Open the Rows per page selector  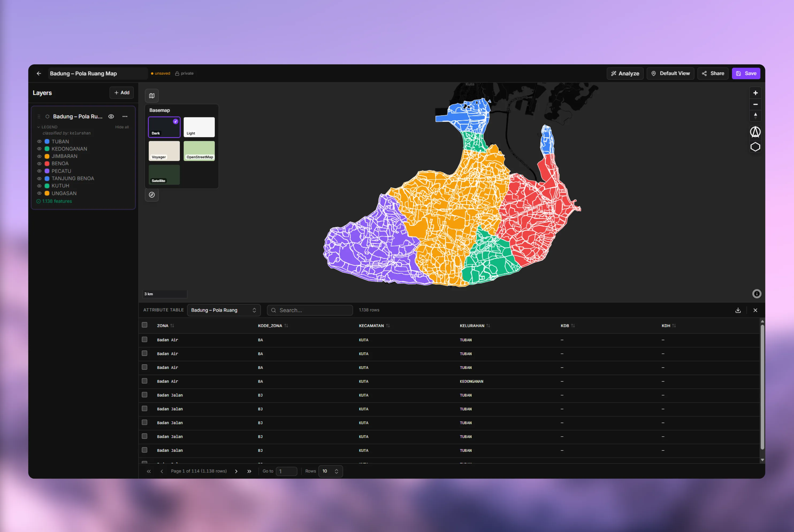(330, 471)
